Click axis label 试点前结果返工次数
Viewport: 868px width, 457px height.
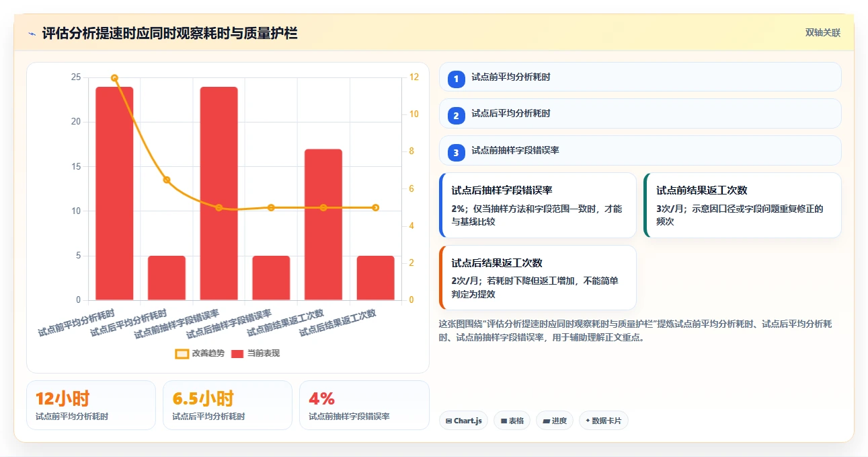(x=285, y=323)
